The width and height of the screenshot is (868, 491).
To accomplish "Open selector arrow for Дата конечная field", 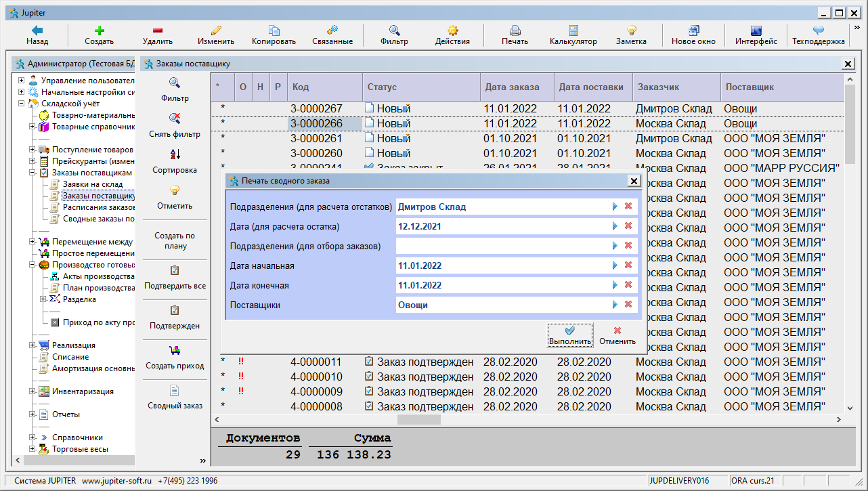I will point(615,285).
